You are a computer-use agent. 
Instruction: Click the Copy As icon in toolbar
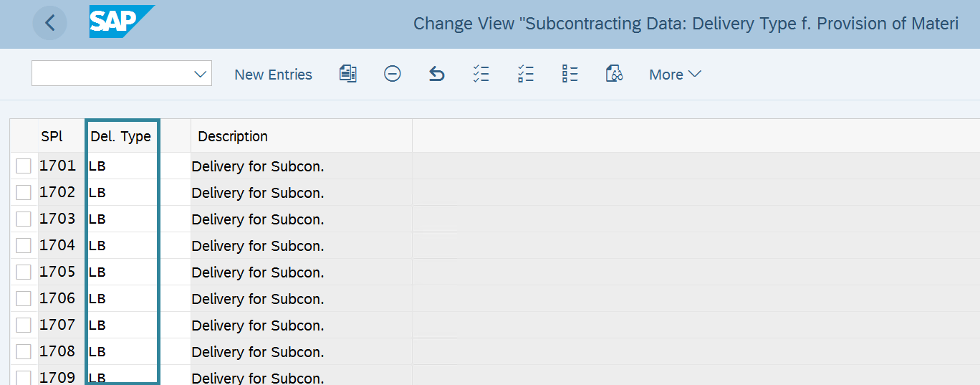(x=348, y=74)
